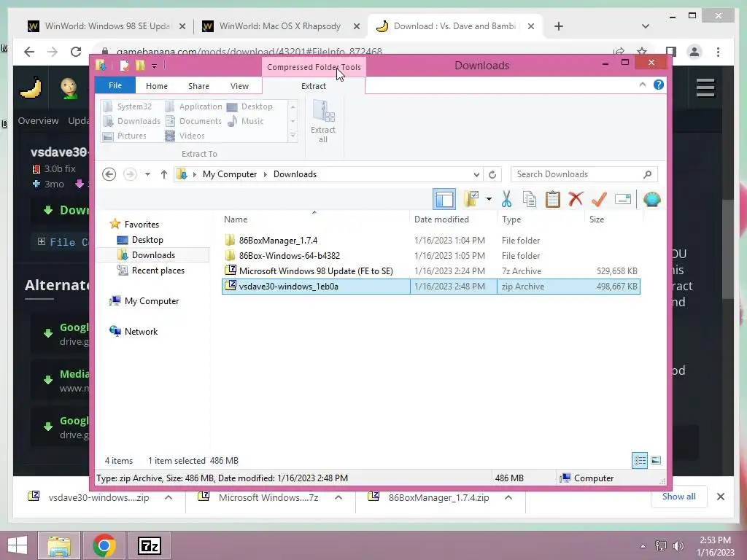The height and width of the screenshot is (560, 747).
Task: Click the new folder toolbar icon
Action: (x=471, y=199)
